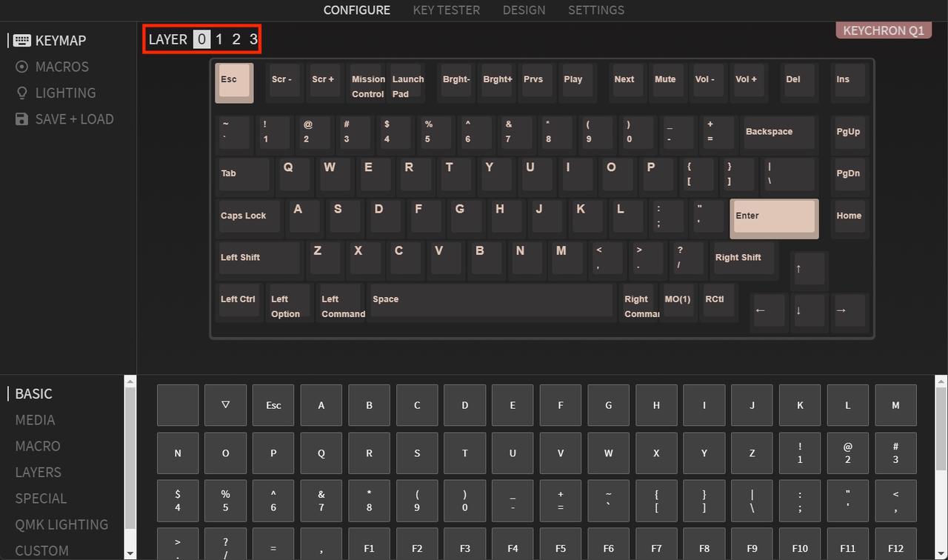Select the Play media key on the keymap
Image resolution: width=948 pixels, height=560 pixels.
click(x=576, y=82)
